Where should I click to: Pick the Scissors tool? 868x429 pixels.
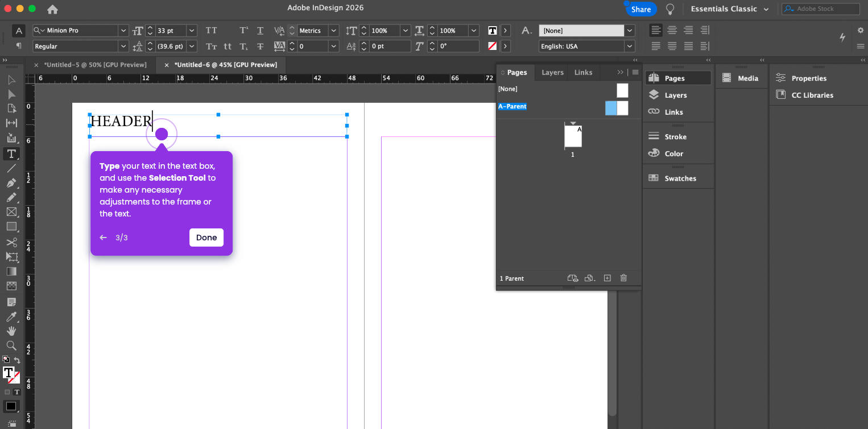pyautogui.click(x=11, y=243)
